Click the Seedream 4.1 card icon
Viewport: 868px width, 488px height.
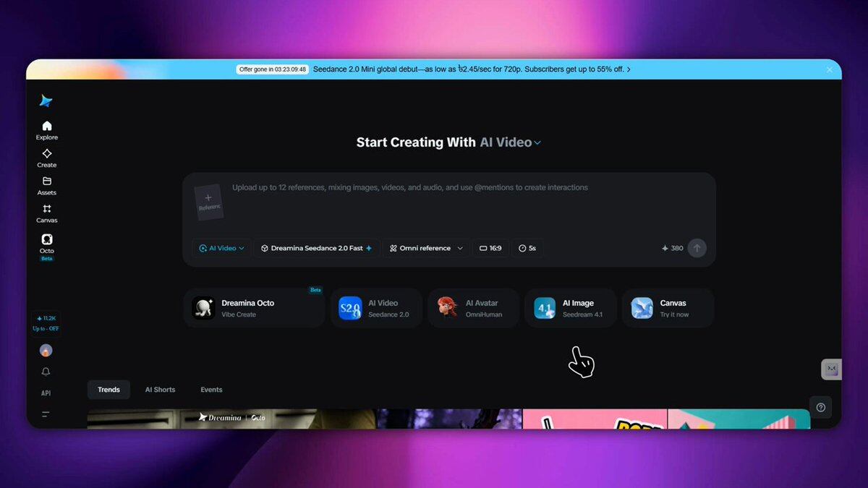(545, 308)
